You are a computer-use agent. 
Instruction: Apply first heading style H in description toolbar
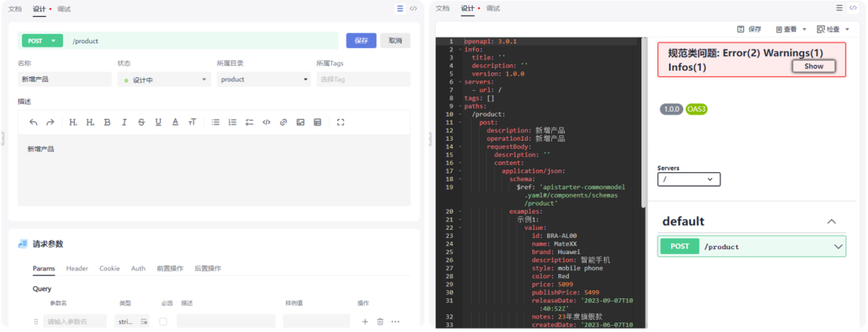[73, 122]
